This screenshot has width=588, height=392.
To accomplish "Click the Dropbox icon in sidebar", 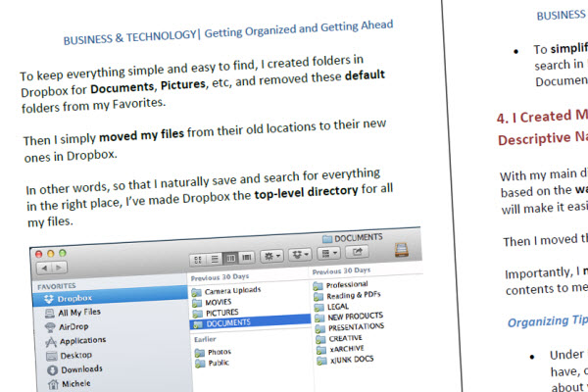I will click(x=49, y=299).
